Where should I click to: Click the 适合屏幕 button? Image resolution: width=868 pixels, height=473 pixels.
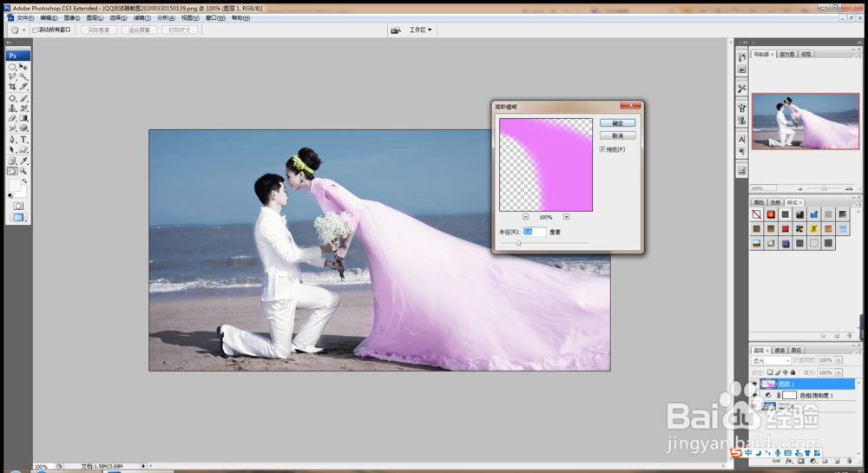(139, 30)
